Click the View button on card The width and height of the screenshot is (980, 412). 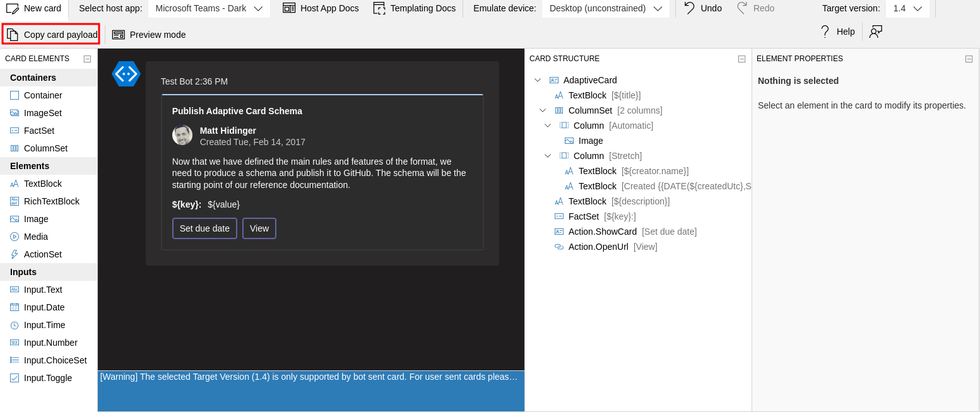(259, 228)
